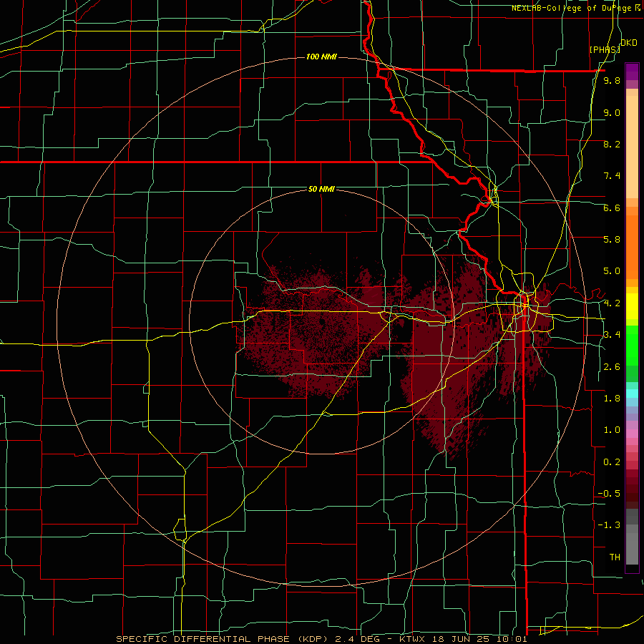Click the 4.2 legend value
The height and width of the screenshot is (644, 644).
click(x=612, y=303)
